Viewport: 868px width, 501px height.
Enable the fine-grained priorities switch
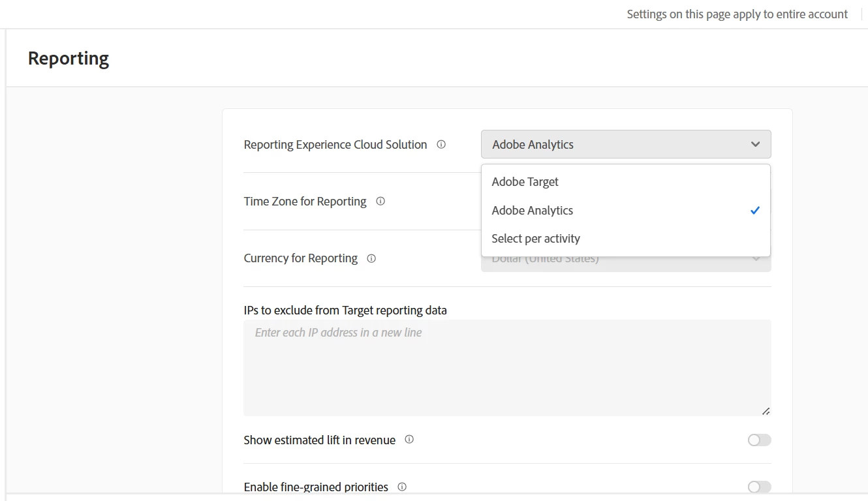pyautogui.click(x=759, y=487)
